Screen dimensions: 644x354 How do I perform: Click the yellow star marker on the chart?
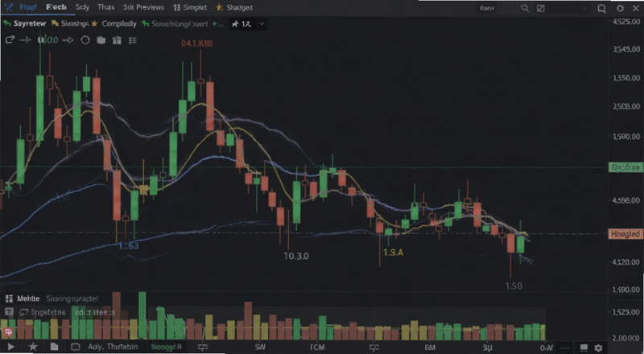[144, 189]
